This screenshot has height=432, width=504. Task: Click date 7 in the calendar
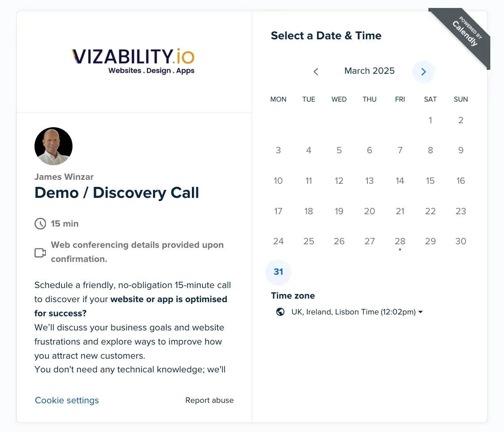point(400,150)
